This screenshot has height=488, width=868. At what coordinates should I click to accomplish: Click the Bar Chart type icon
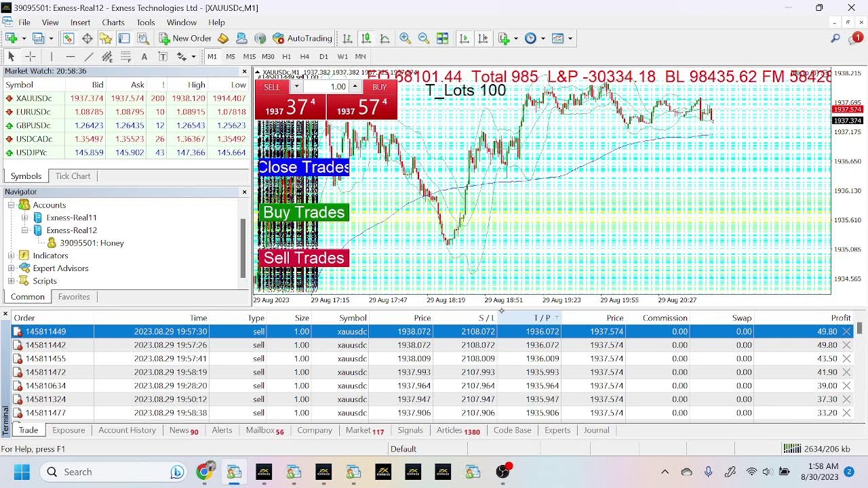tap(347, 39)
